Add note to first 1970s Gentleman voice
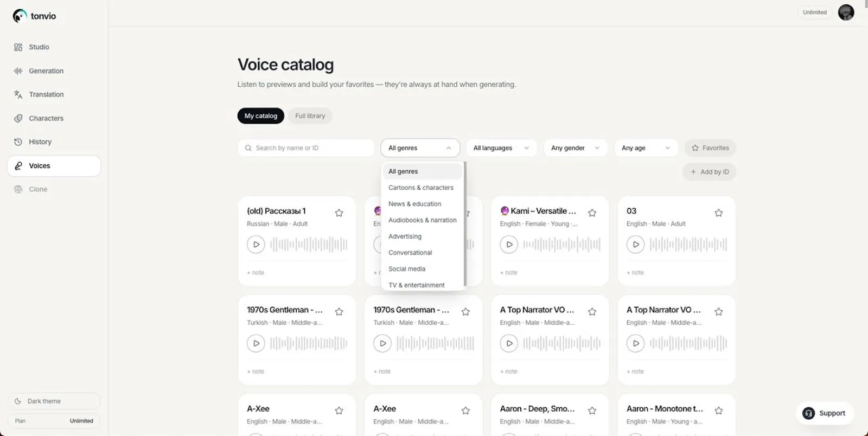 tap(256, 371)
